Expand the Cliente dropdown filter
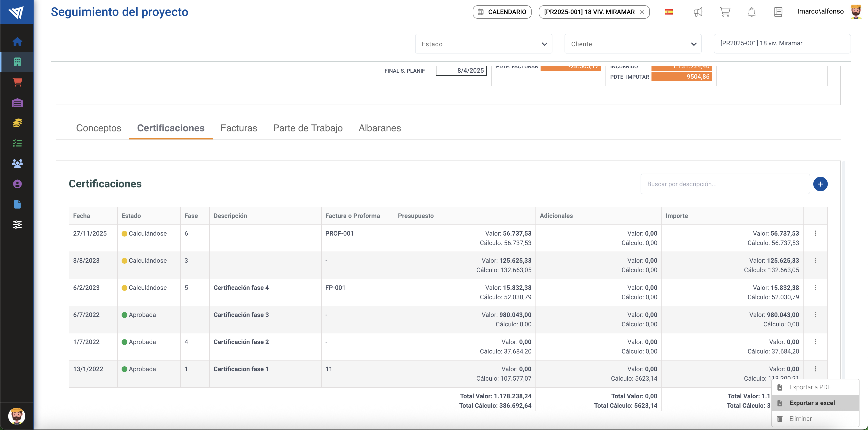 click(x=632, y=44)
